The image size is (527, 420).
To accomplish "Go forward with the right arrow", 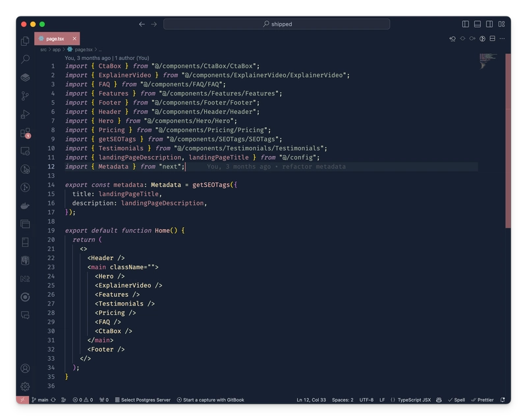I will pos(154,24).
